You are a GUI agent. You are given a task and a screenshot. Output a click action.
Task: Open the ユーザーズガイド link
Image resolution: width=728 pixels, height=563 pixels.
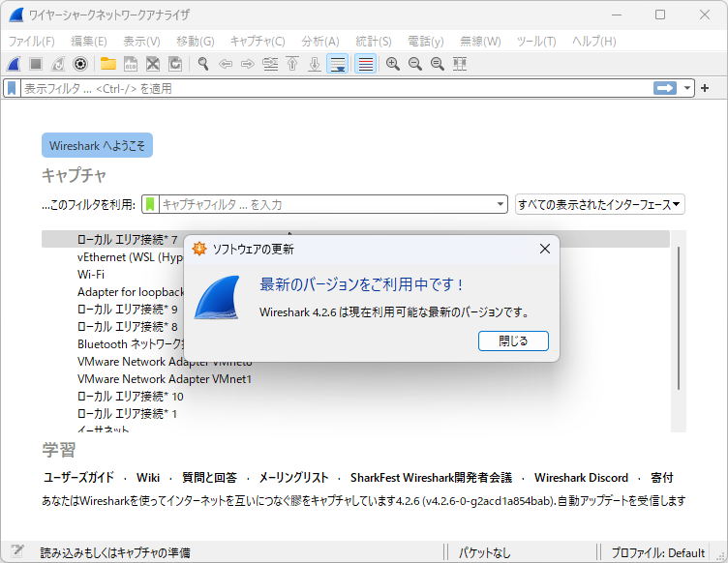tap(78, 477)
